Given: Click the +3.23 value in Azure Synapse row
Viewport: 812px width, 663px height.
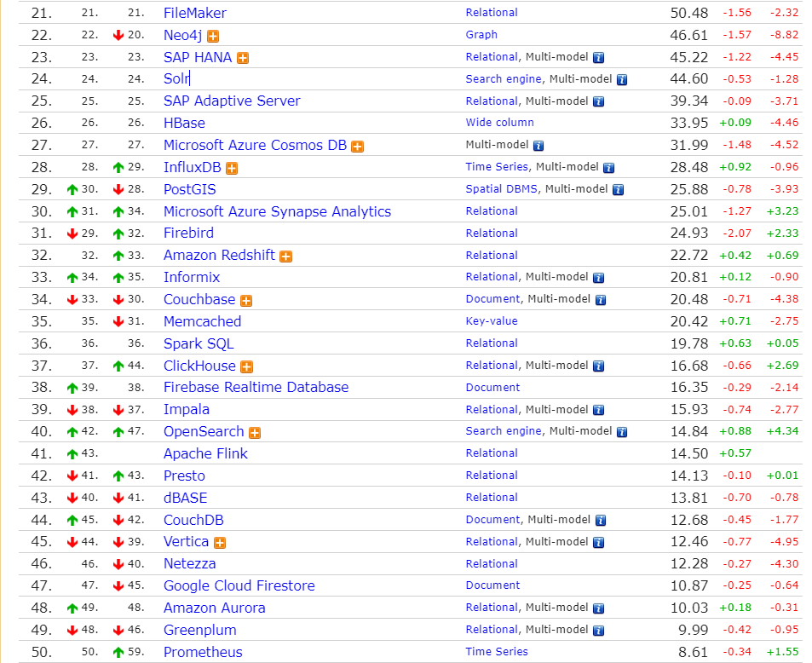Looking at the screenshot, I should (782, 210).
